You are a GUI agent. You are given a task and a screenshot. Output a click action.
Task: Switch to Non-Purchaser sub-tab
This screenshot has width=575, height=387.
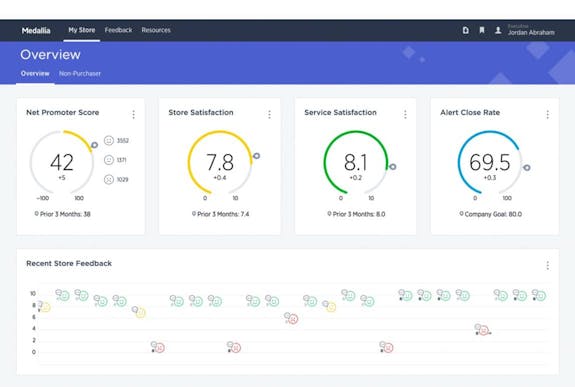coord(80,73)
